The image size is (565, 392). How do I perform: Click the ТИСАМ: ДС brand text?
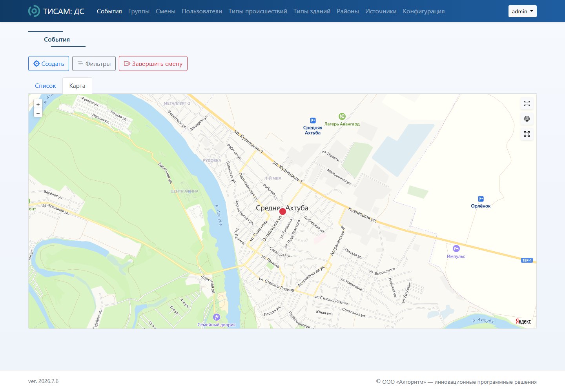pyautogui.click(x=64, y=11)
